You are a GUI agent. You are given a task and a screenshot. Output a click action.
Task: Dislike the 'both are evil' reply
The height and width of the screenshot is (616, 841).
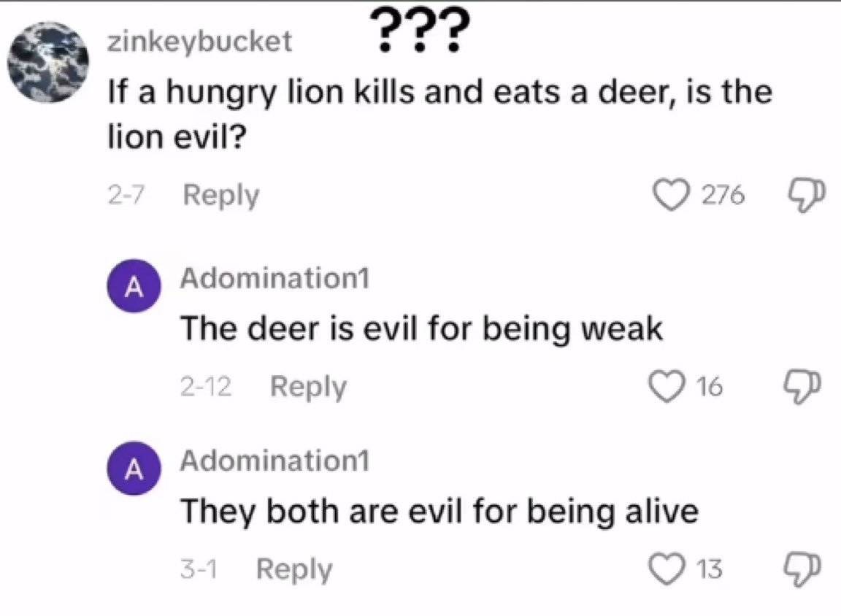pyautogui.click(x=802, y=571)
